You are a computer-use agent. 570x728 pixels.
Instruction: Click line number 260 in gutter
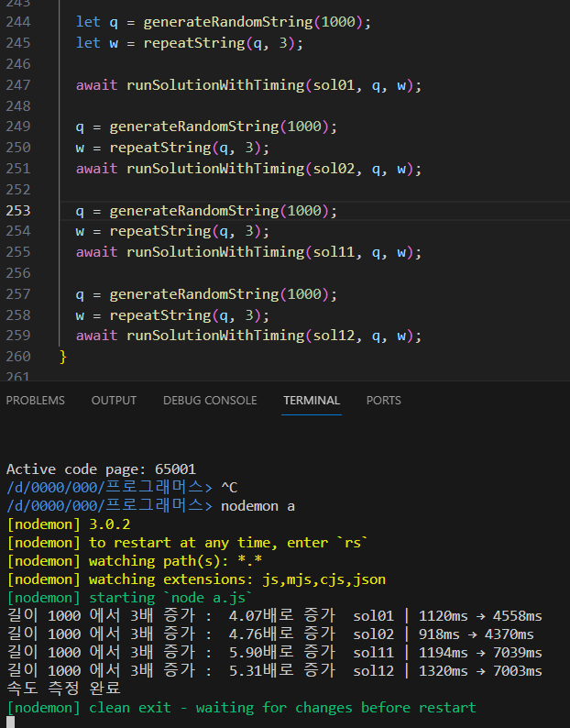click(18, 357)
